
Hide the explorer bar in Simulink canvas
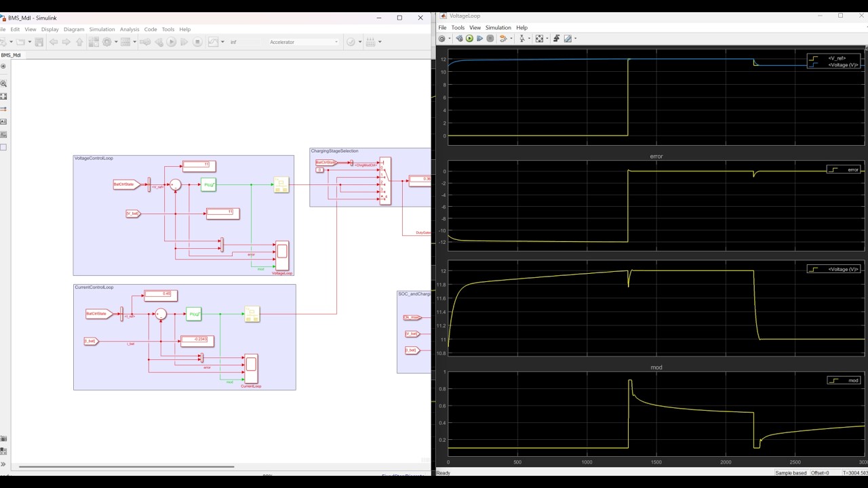pyautogui.click(x=3, y=66)
